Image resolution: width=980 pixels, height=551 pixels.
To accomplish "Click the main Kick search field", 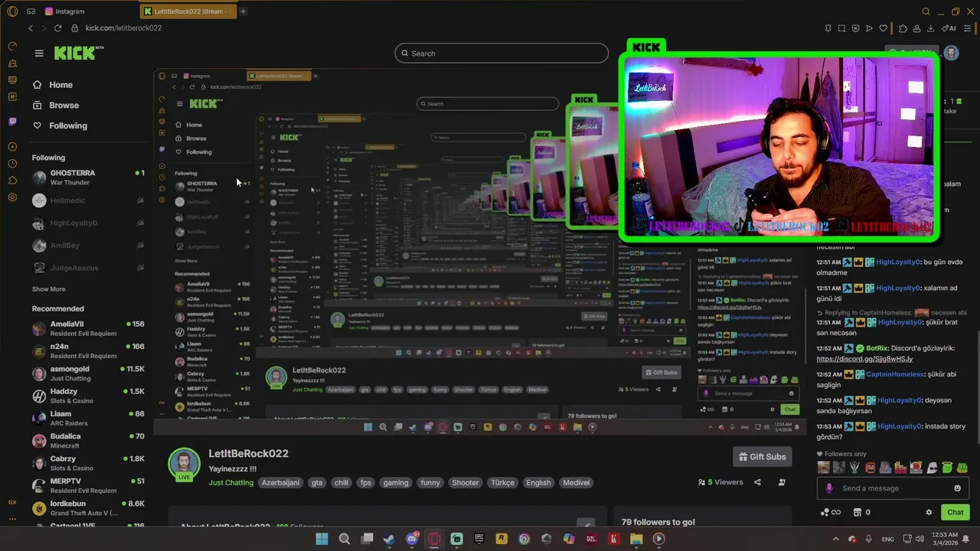I will (501, 54).
